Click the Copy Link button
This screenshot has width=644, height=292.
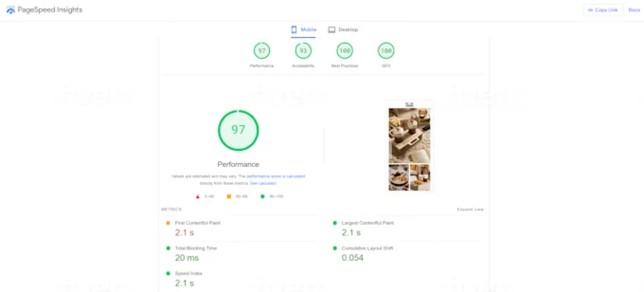(x=603, y=10)
